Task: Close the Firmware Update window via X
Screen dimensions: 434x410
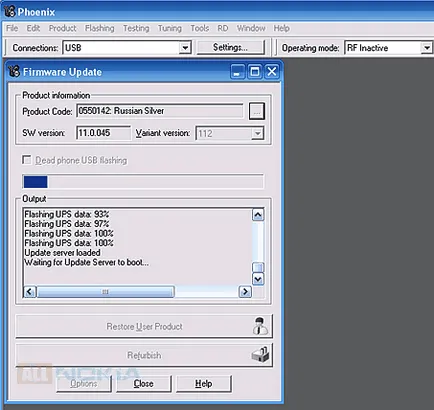Action: (272, 72)
